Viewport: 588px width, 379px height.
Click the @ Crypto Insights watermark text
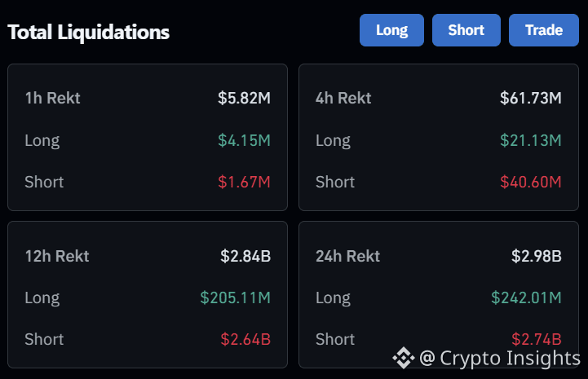click(500, 358)
